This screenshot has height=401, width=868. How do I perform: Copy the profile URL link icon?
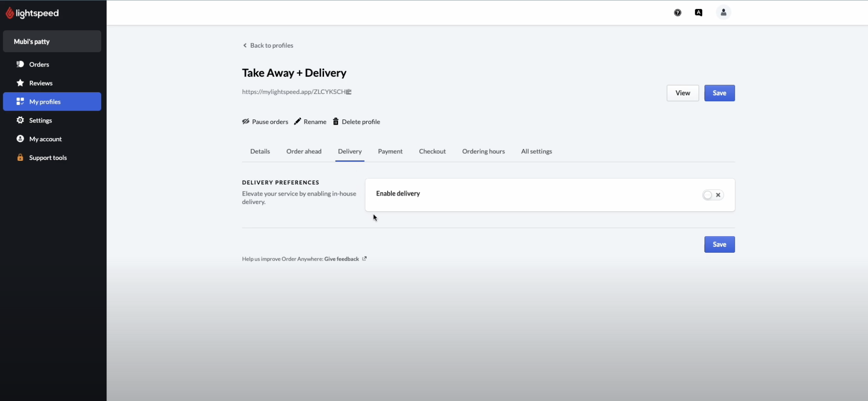pyautogui.click(x=348, y=92)
